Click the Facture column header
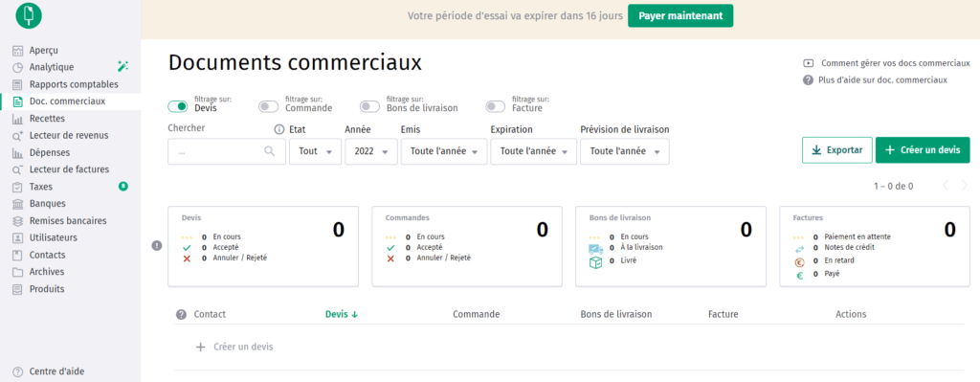Viewport: 980px width, 382px height. pyautogui.click(x=723, y=314)
